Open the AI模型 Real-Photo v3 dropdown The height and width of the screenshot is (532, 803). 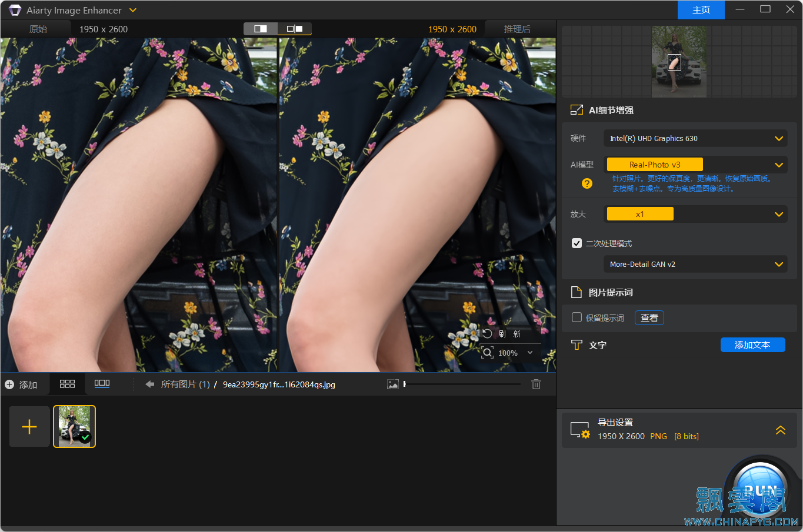695,165
